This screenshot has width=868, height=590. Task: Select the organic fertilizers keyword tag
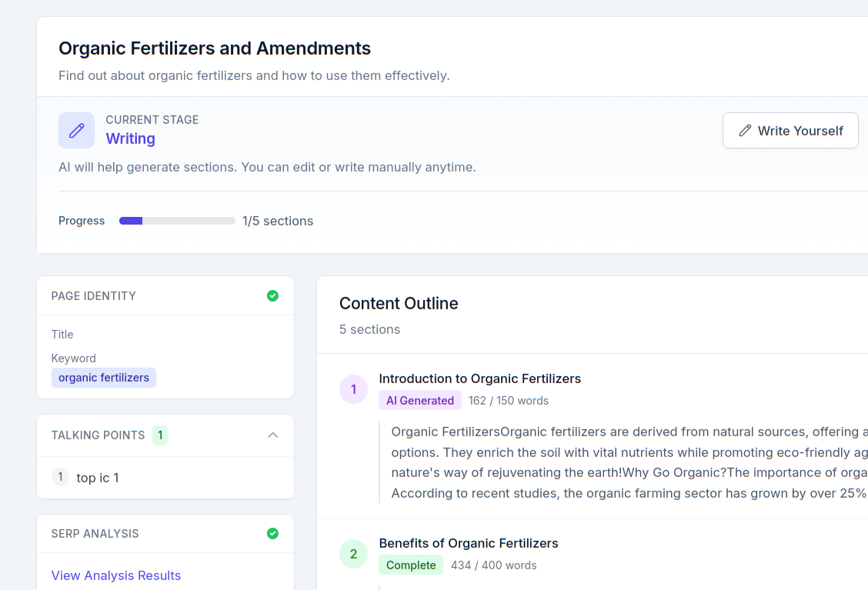point(104,378)
